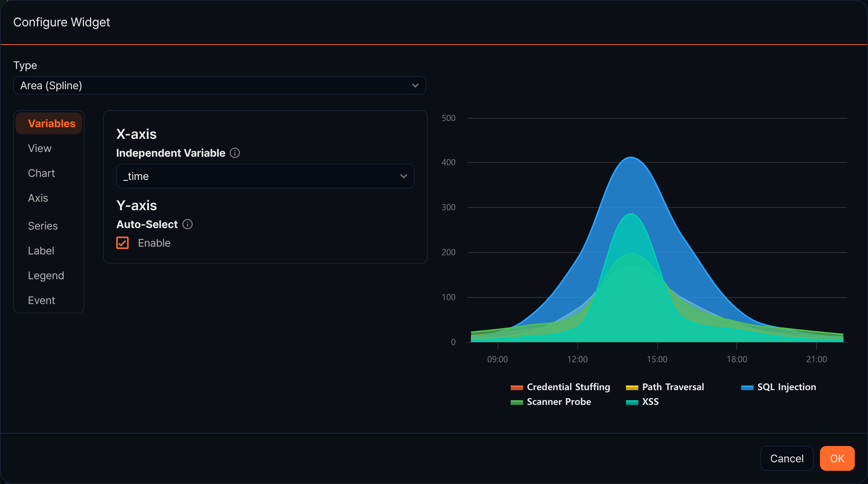Click the 15:00 x-axis tick label
868x484 pixels.
(x=657, y=359)
